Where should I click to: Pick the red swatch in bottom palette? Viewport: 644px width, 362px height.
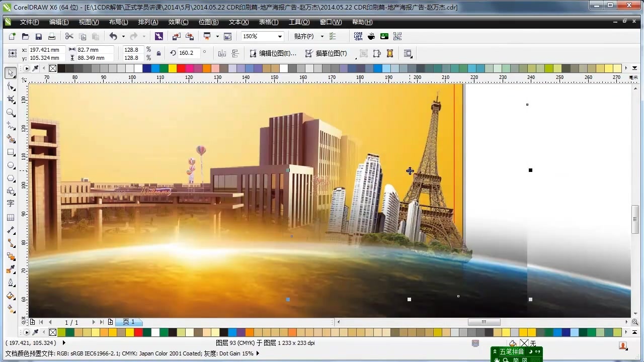click(138, 332)
